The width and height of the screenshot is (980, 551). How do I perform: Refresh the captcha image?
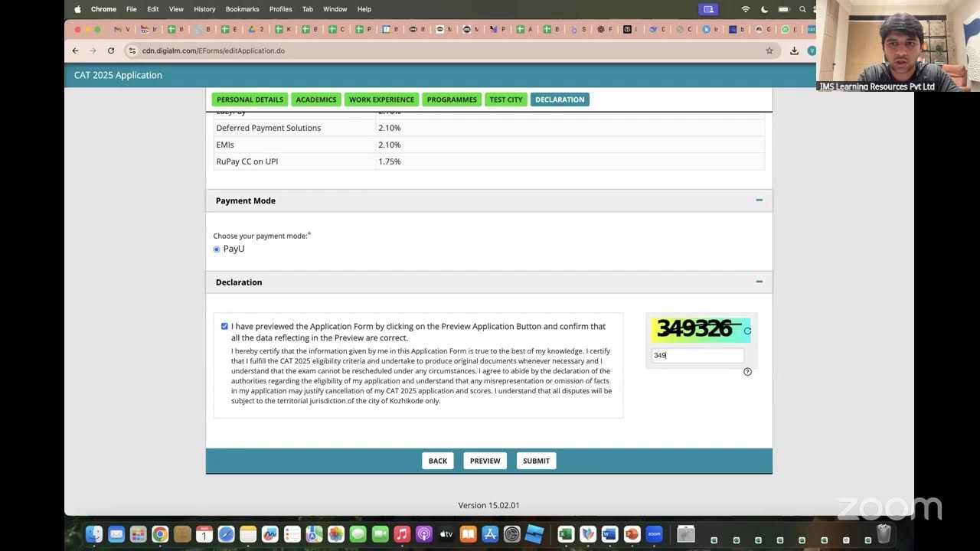click(x=747, y=331)
